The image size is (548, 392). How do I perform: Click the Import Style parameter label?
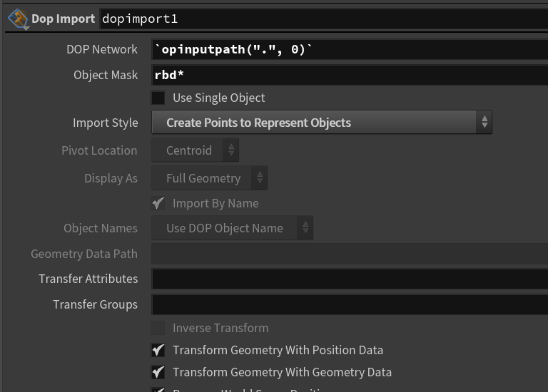pyautogui.click(x=105, y=123)
